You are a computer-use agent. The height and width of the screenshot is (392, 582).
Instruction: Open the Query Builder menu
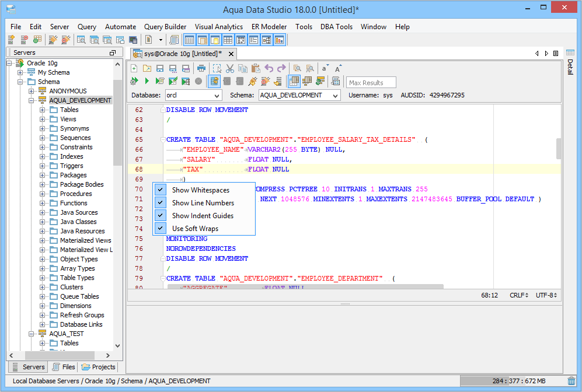coord(165,27)
